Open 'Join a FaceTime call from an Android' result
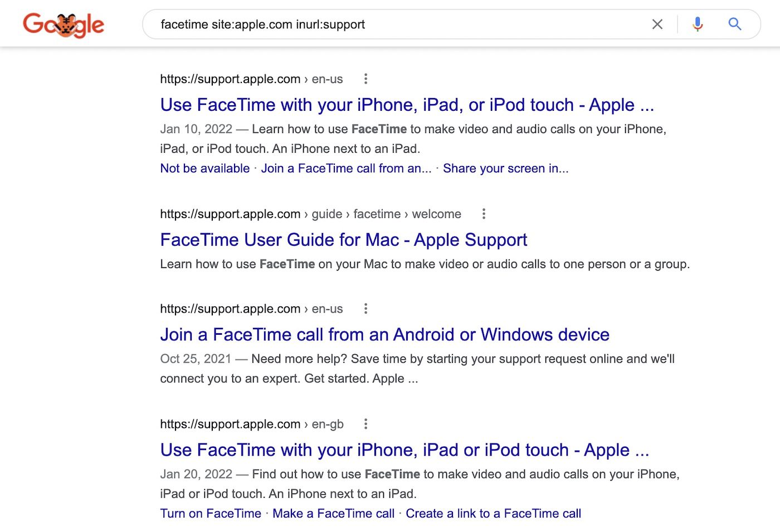 384,334
